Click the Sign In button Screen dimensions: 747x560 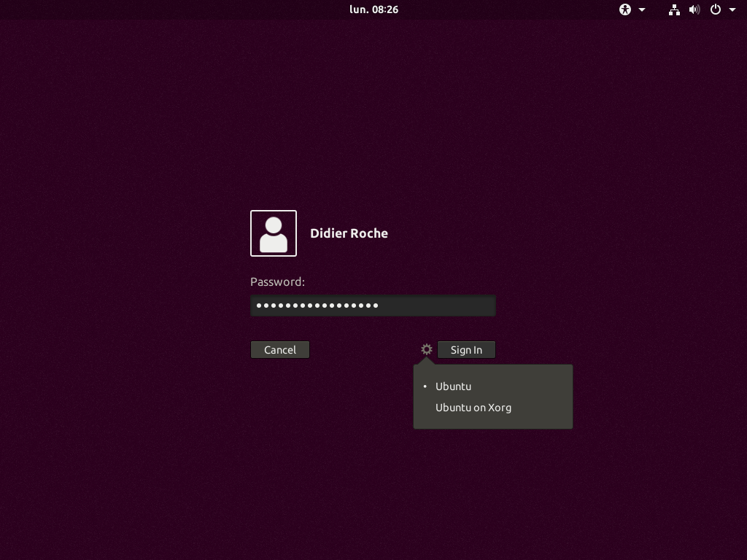[x=466, y=350]
